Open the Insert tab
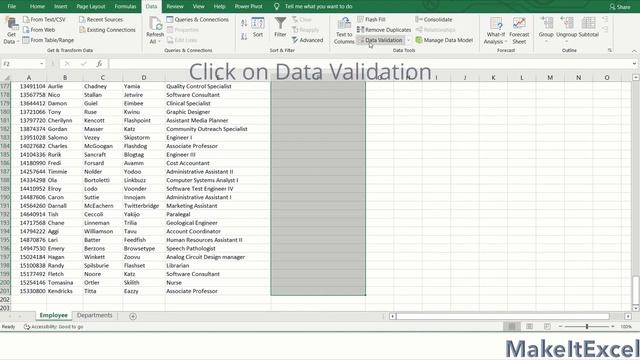Image resolution: width=640 pixels, height=360 pixels. click(x=61, y=6)
